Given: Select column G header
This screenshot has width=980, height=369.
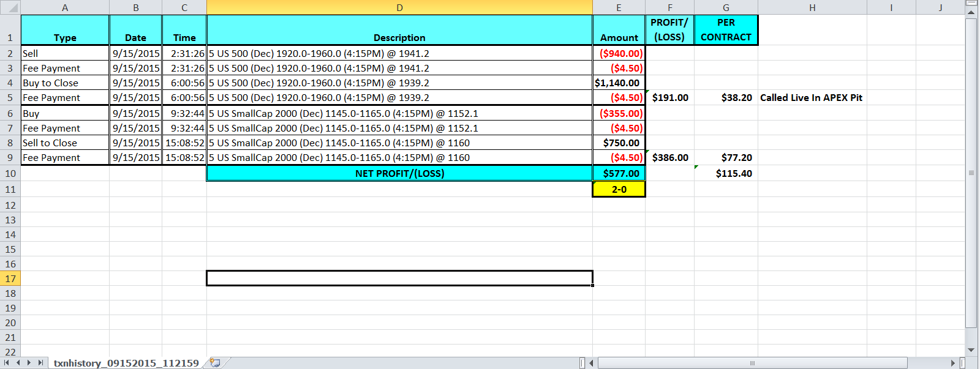Looking at the screenshot, I should click(726, 7).
